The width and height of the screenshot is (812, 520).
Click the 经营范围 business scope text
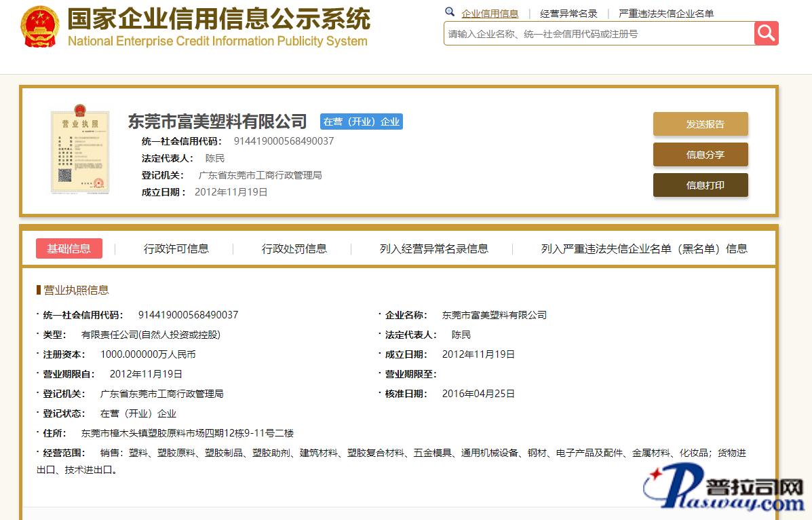point(391,462)
